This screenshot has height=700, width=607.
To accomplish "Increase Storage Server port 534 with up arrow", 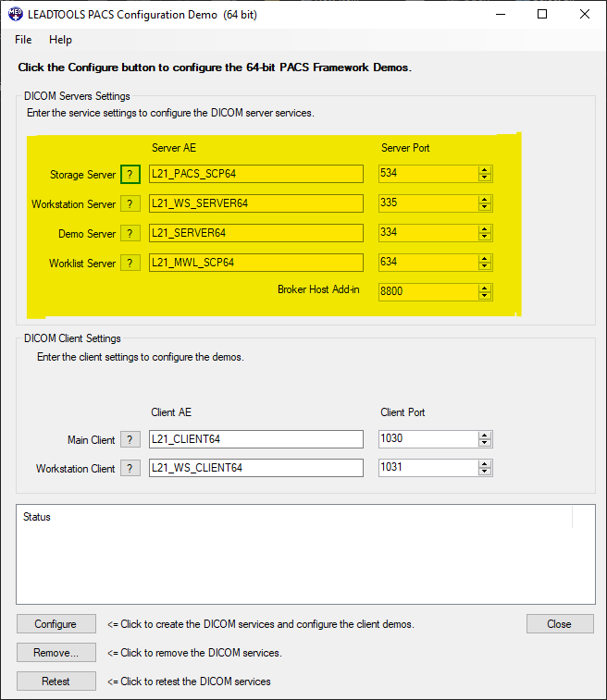I will [x=485, y=170].
